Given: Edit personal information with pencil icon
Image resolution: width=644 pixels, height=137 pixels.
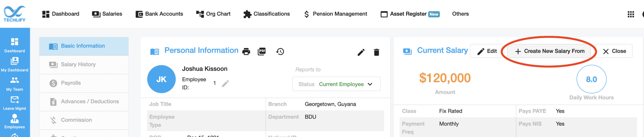Looking at the screenshot, I should pos(361,52).
